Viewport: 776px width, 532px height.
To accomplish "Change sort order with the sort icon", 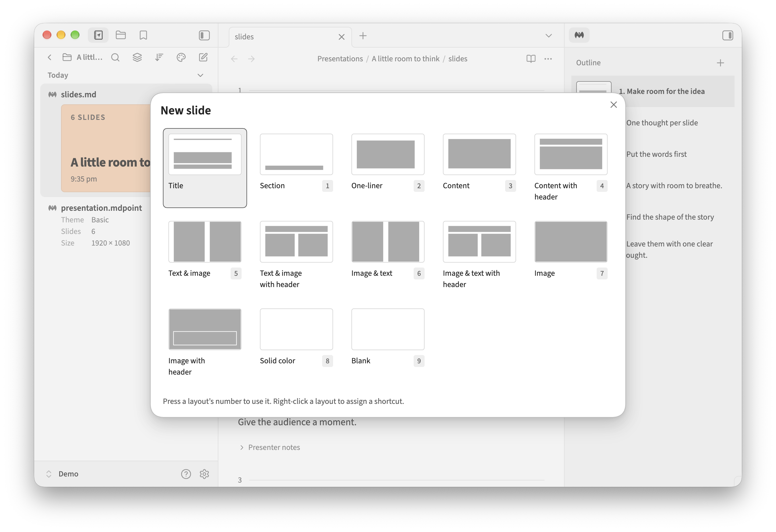I will coord(159,57).
